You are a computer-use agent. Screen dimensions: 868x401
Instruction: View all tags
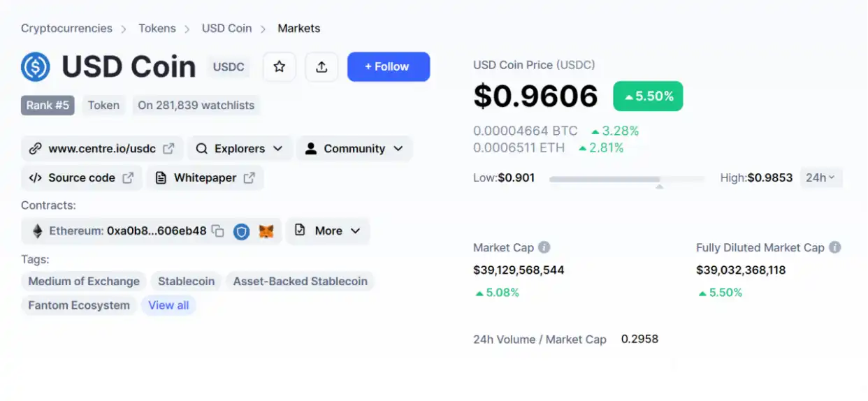click(168, 305)
